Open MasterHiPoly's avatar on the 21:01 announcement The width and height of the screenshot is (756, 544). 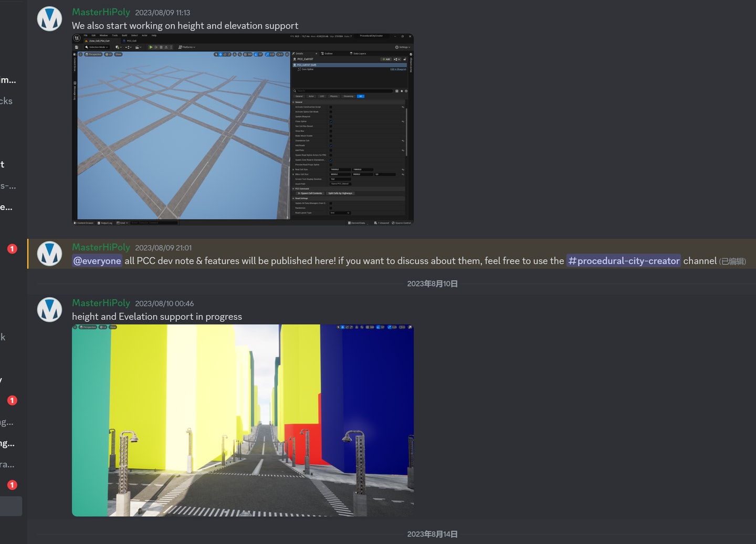pos(50,254)
